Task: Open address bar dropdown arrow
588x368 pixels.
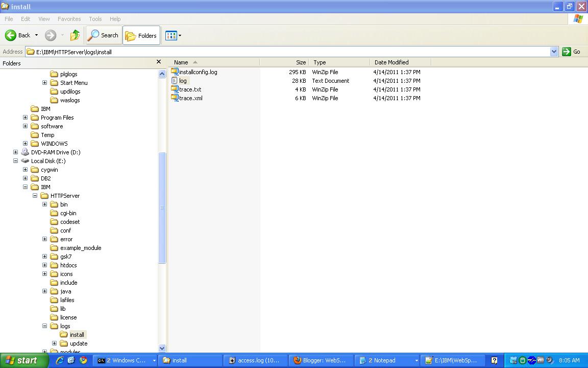Action: [x=554, y=52]
